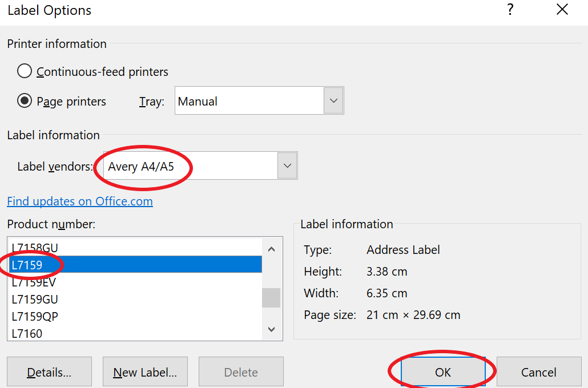Click the Help question mark icon
This screenshot has width=588, height=388.
point(510,10)
